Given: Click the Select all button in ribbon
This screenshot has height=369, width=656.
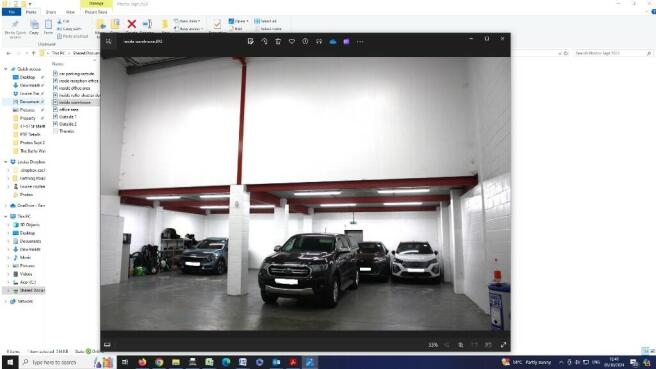Looking at the screenshot, I should 266,21.
